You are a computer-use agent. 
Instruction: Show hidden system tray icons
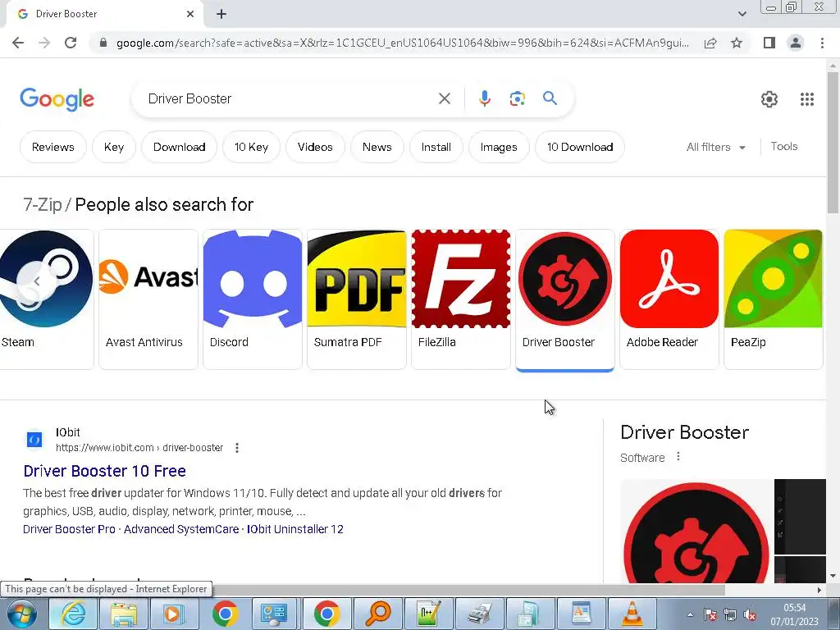pyautogui.click(x=690, y=615)
